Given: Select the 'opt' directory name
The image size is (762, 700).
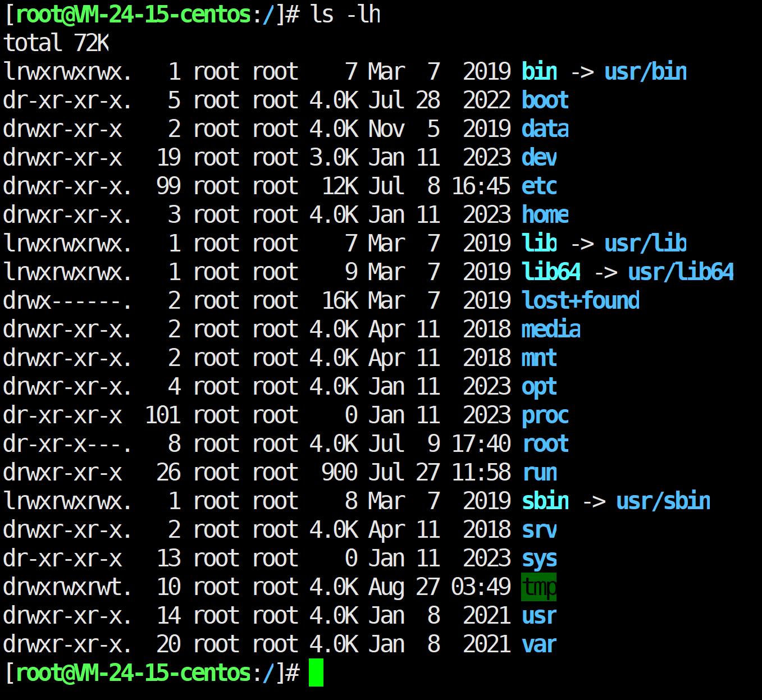Looking at the screenshot, I should 540,387.
